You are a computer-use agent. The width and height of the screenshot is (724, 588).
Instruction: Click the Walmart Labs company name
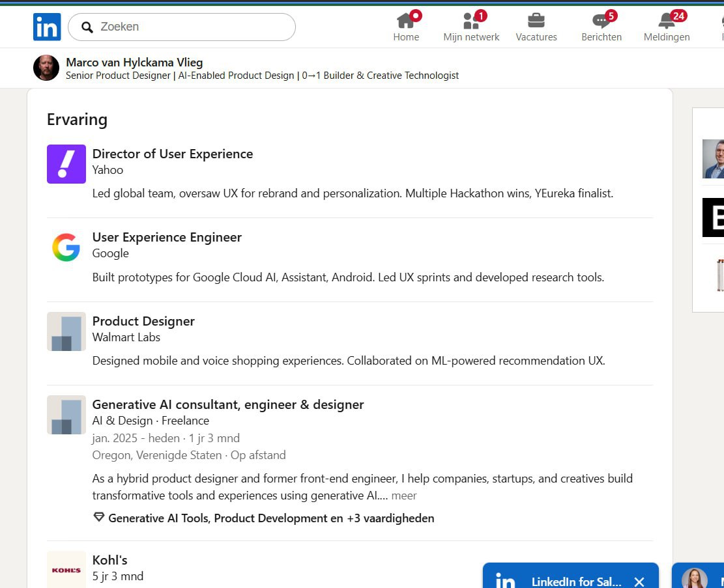(x=126, y=337)
